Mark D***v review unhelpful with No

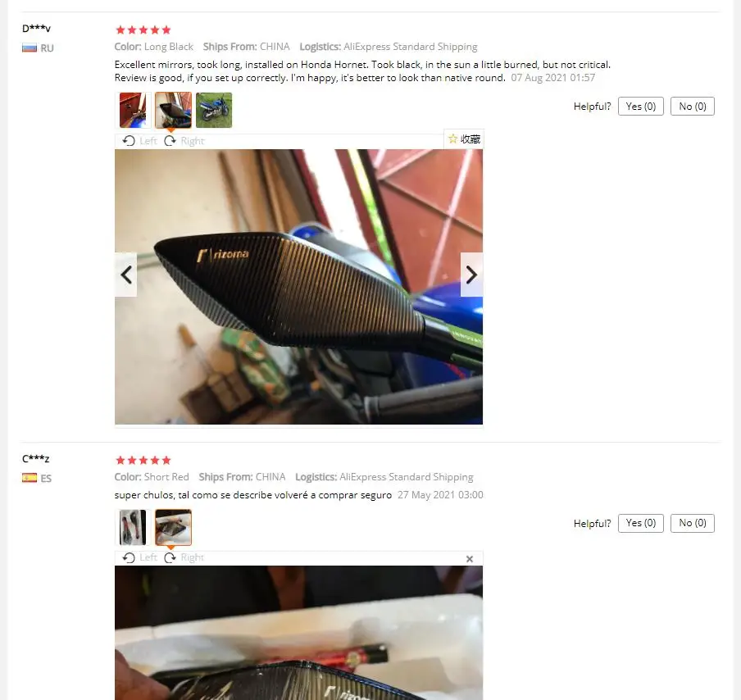(693, 107)
